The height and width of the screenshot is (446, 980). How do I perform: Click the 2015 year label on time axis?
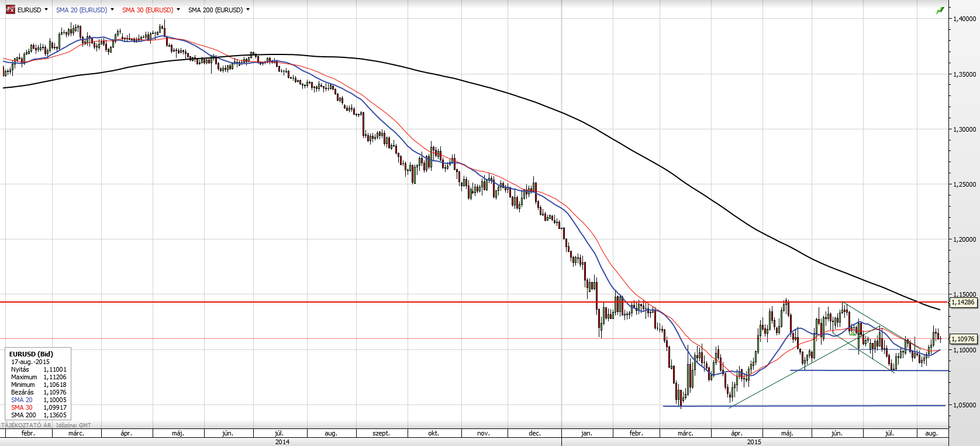point(754,442)
